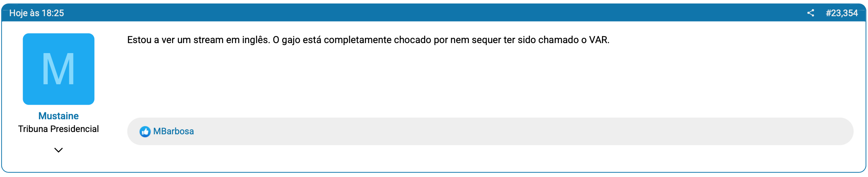This screenshot has height=177, width=868.
Task: Click the gray reactions bar
Action: 500,131
